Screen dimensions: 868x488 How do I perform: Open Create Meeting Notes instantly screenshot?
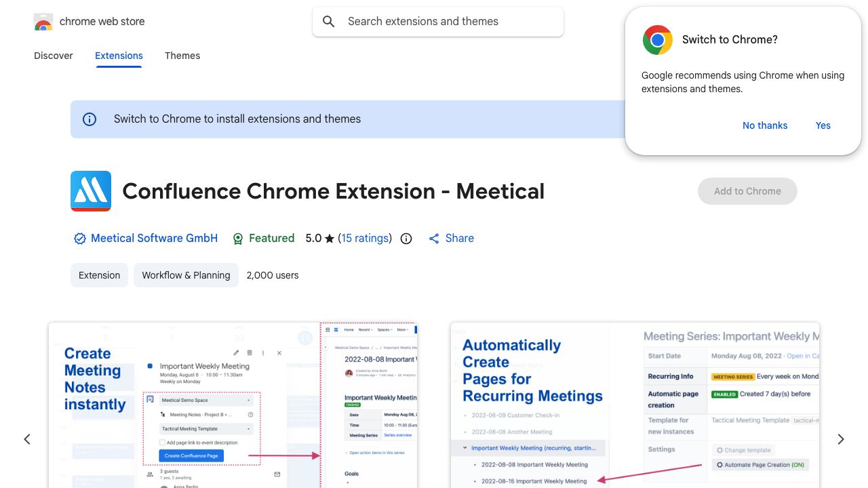click(233, 405)
